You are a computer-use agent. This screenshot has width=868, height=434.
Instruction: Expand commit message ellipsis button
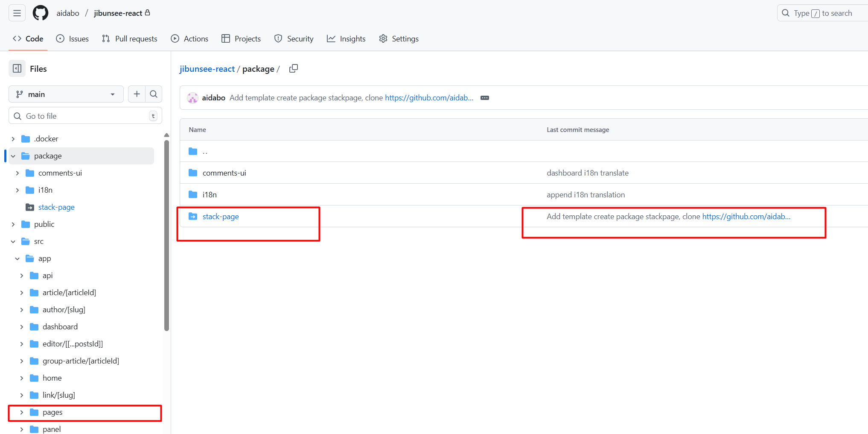pyautogui.click(x=485, y=98)
